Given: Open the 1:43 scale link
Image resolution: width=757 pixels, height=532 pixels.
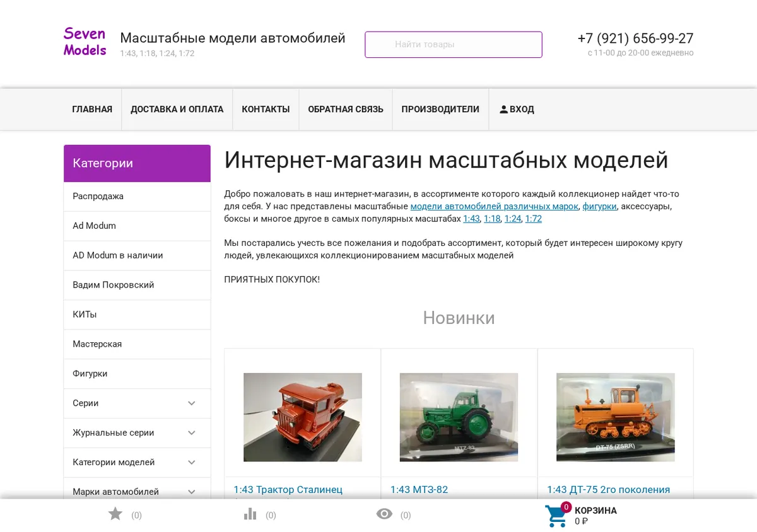Looking at the screenshot, I should coord(471,219).
